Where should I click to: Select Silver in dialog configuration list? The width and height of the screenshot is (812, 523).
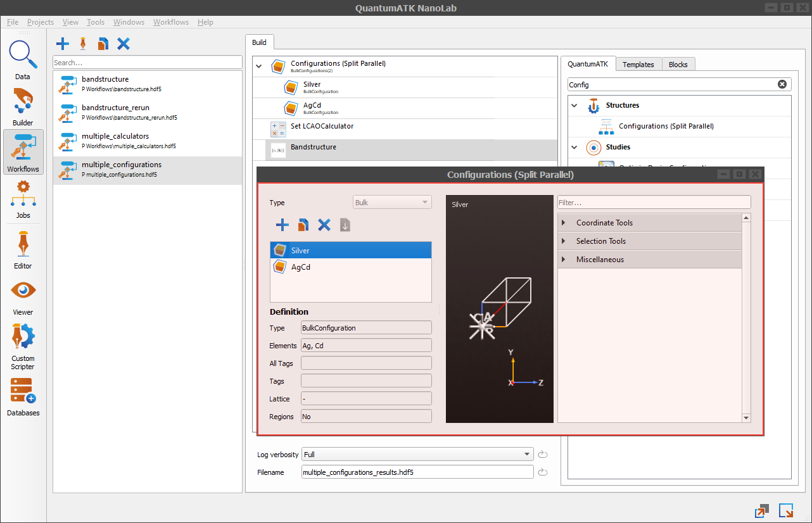point(351,251)
